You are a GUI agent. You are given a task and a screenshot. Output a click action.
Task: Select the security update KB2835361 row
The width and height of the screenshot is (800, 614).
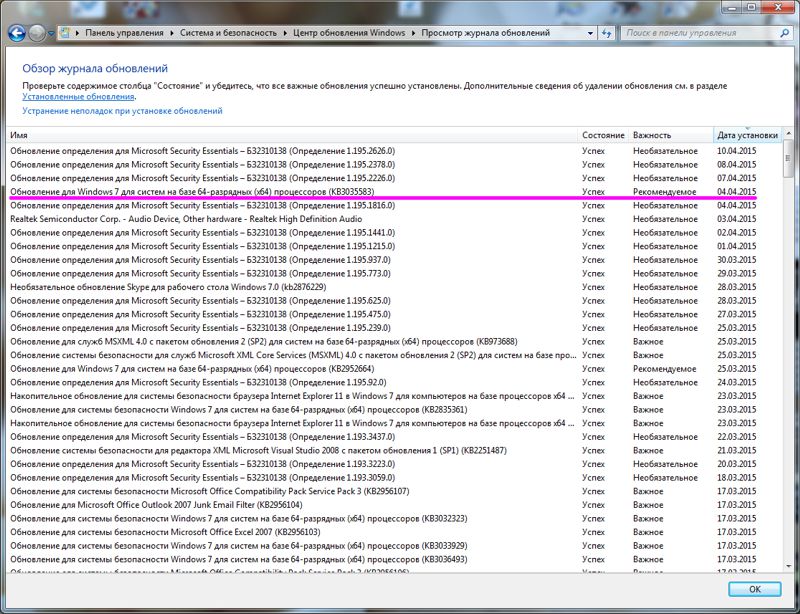[395, 410]
